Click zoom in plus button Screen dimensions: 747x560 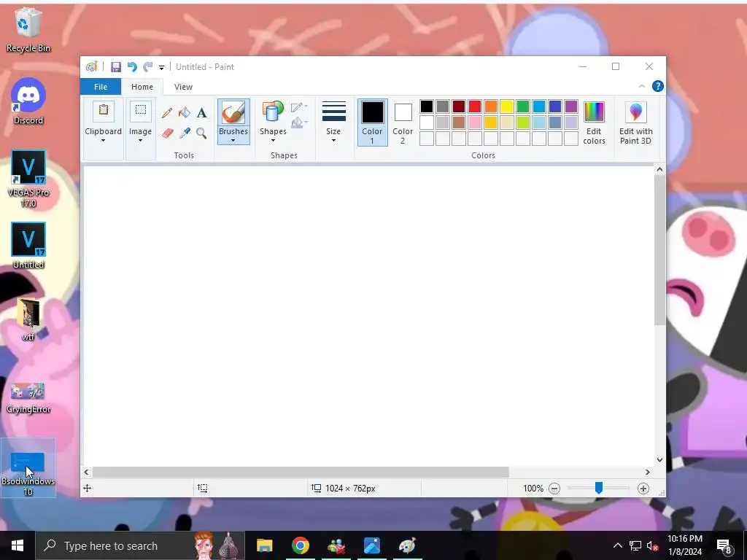643,488
